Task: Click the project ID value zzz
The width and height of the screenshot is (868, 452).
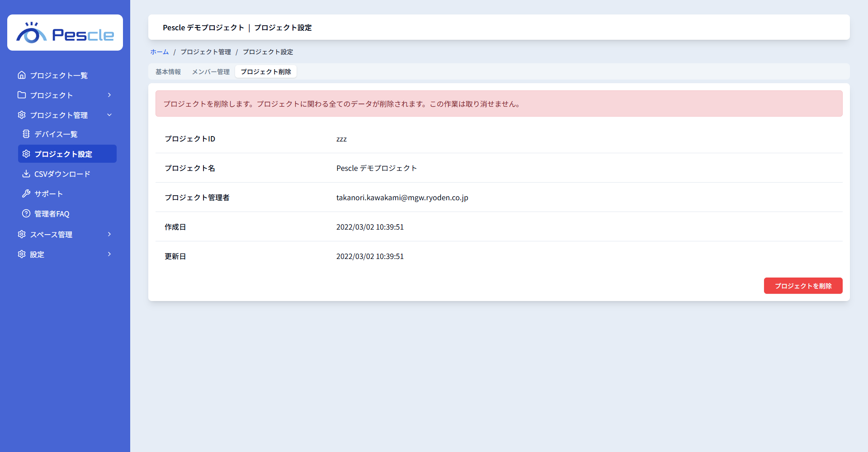Action: click(341, 139)
